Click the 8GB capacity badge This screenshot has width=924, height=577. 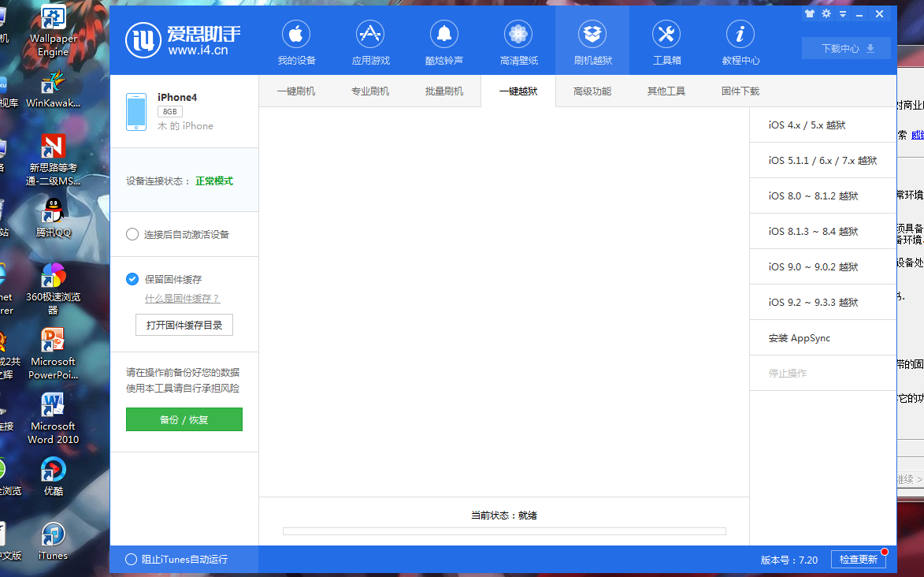point(169,111)
